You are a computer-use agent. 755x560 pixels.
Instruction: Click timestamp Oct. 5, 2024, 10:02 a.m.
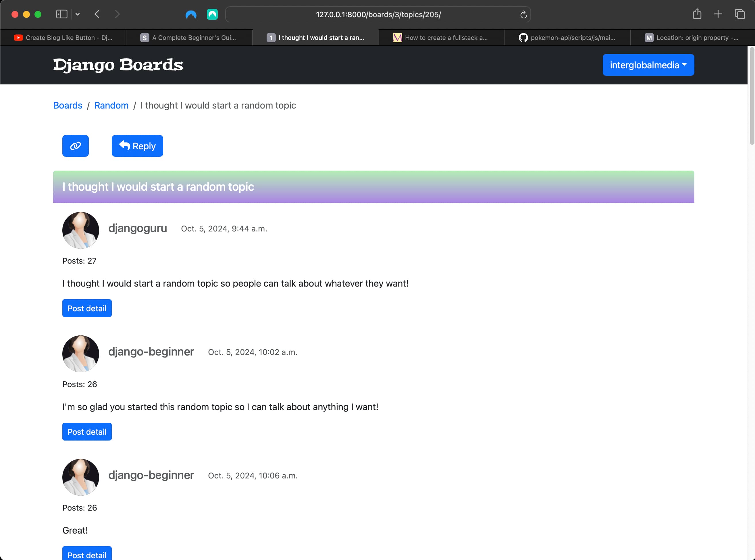(x=253, y=352)
